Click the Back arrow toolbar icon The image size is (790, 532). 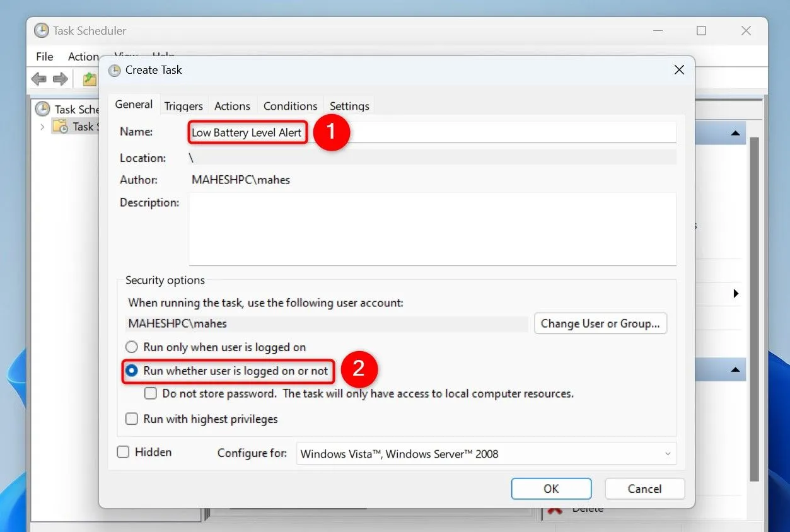pyautogui.click(x=39, y=79)
